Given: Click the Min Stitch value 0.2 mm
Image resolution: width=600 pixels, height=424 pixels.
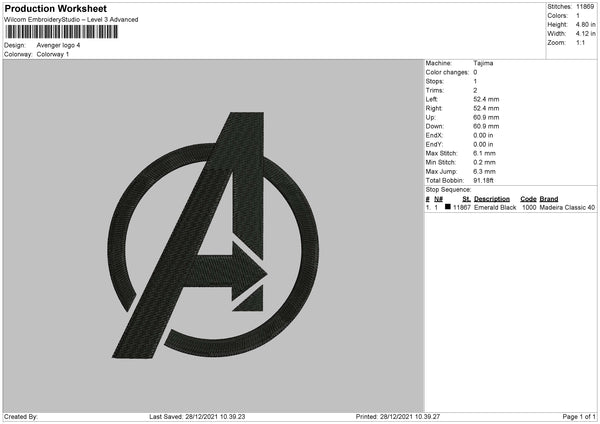Looking at the screenshot, I should point(484,162).
